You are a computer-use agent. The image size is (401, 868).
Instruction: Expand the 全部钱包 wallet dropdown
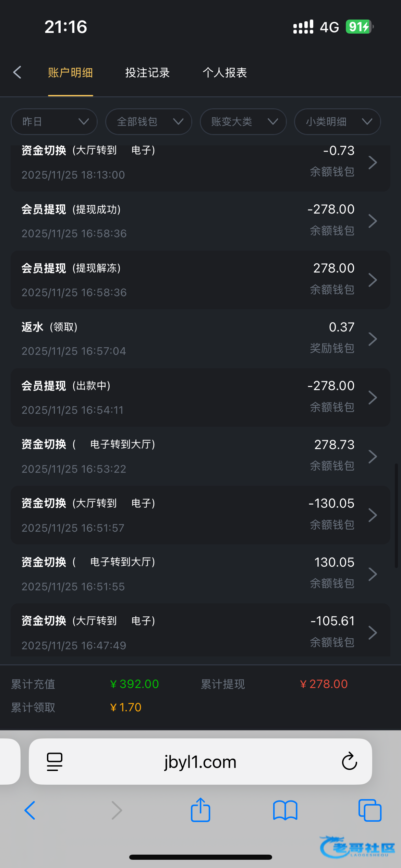(149, 122)
